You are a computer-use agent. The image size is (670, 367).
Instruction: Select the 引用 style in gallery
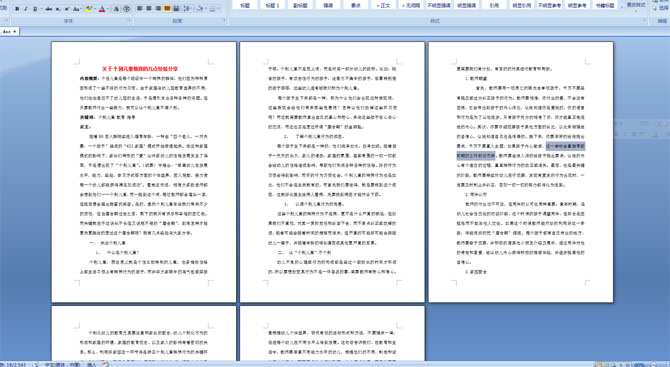tap(494, 5)
